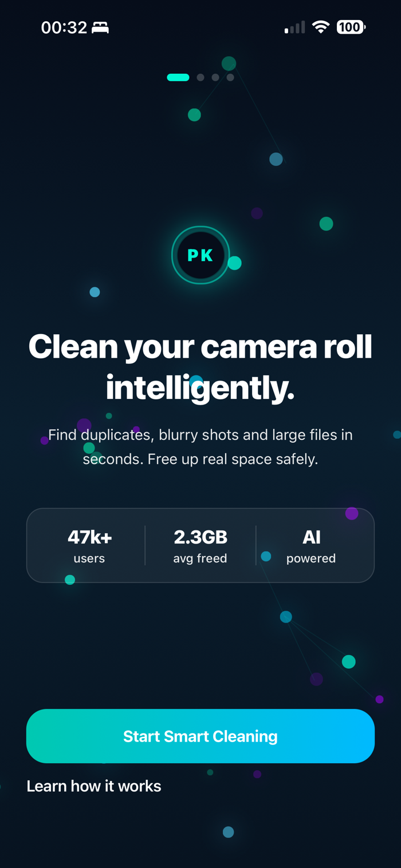Tap the headline Clean your camera roll
Screen dimensions: 401x868
click(x=200, y=346)
